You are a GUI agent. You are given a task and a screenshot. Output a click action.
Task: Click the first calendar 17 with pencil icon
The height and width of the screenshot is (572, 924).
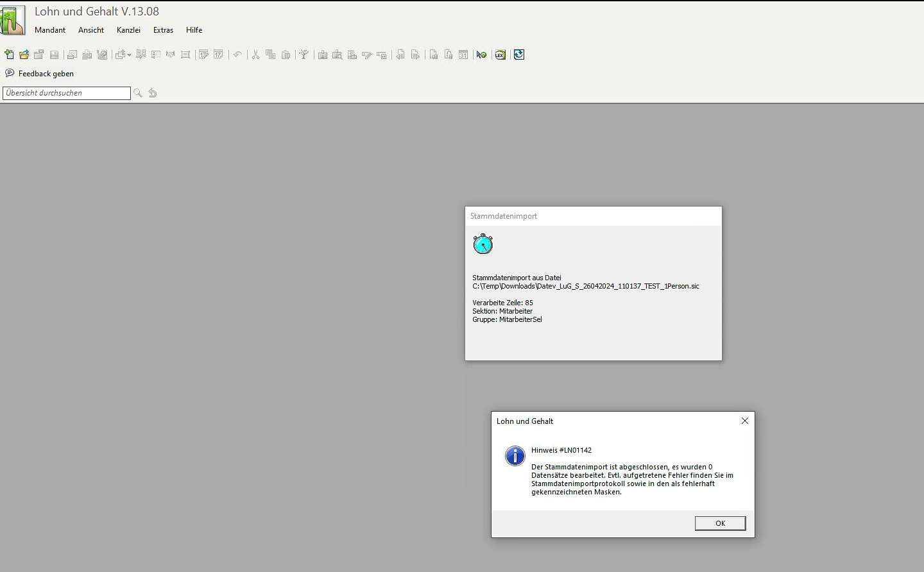(x=203, y=55)
